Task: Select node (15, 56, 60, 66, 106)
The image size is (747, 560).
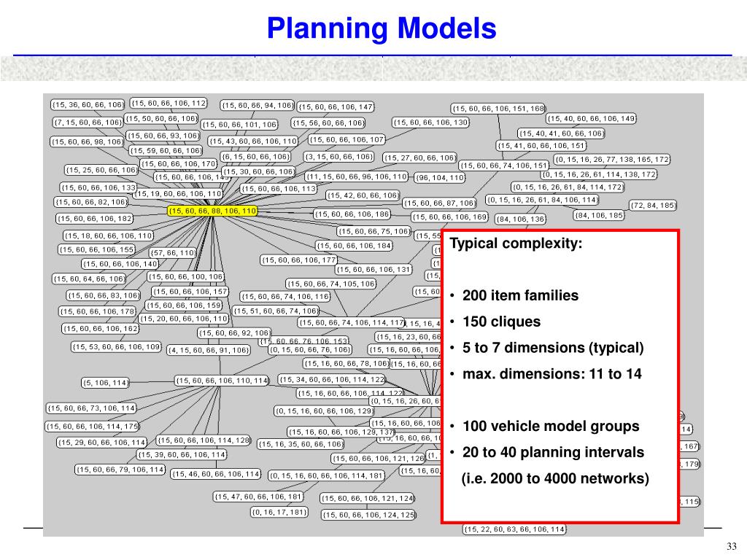Action: coord(328,122)
